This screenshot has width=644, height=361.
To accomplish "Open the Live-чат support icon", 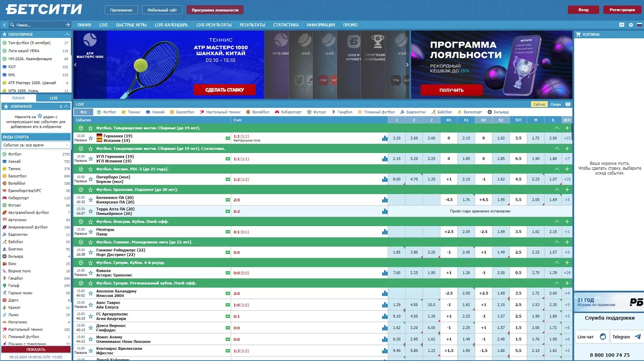I will pyautogui.click(x=603, y=337).
